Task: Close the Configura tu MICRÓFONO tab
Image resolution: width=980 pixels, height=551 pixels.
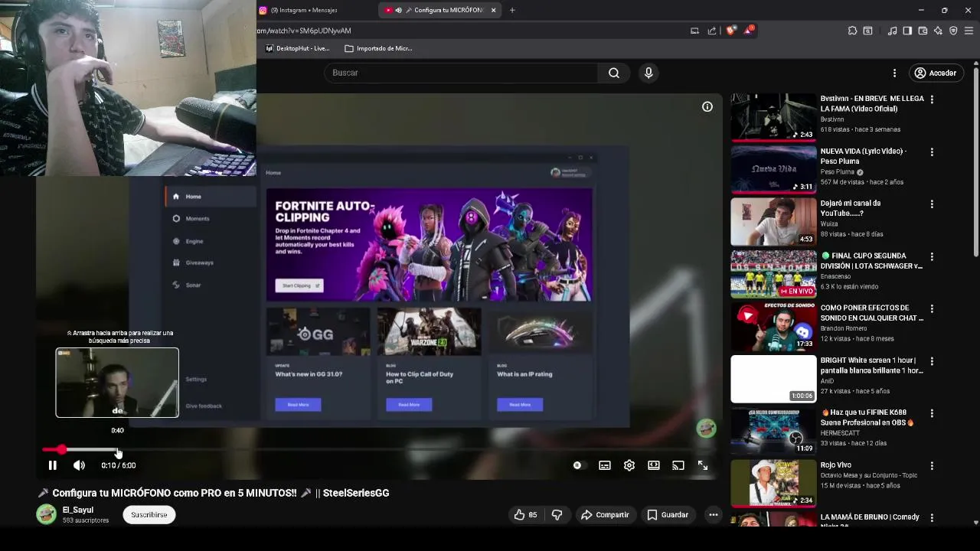Action: click(494, 10)
